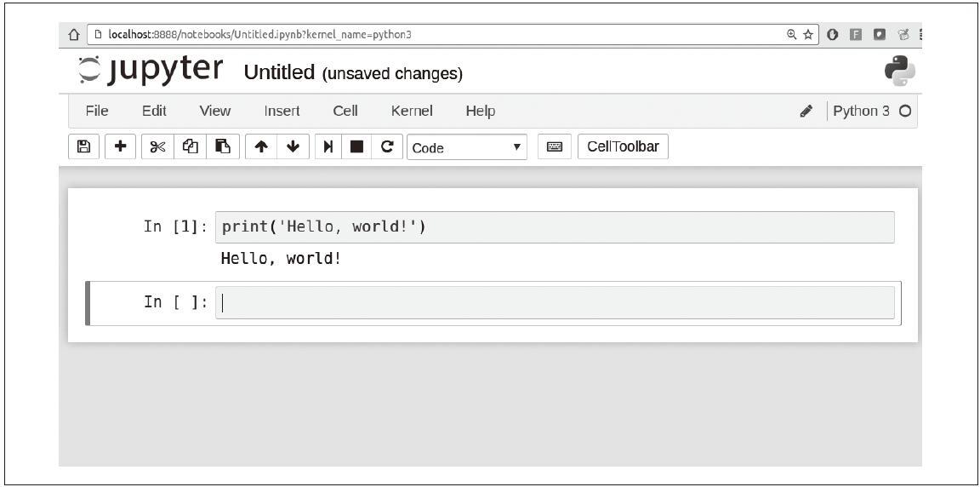Click the browser home icon

point(73,35)
